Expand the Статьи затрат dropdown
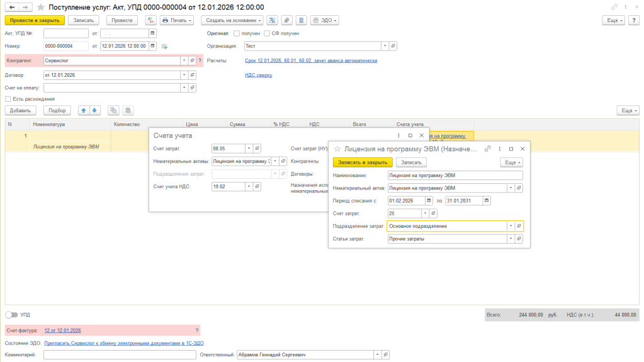This screenshot has width=644, height=362. click(x=511, y=239)
